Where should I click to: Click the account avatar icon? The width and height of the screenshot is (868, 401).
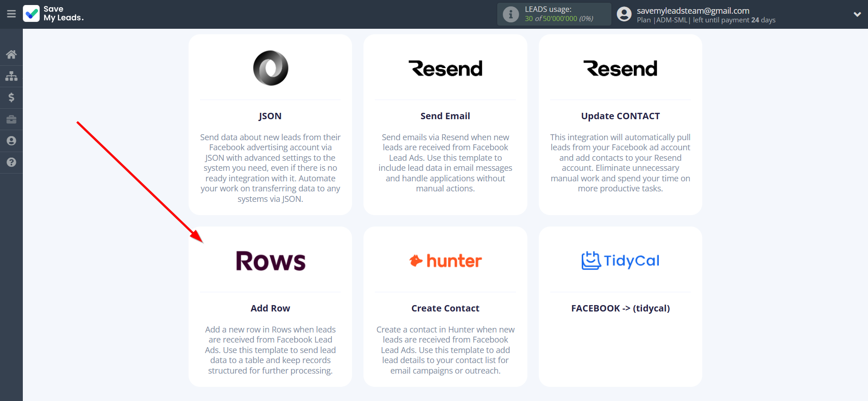[x=624, y=14]
